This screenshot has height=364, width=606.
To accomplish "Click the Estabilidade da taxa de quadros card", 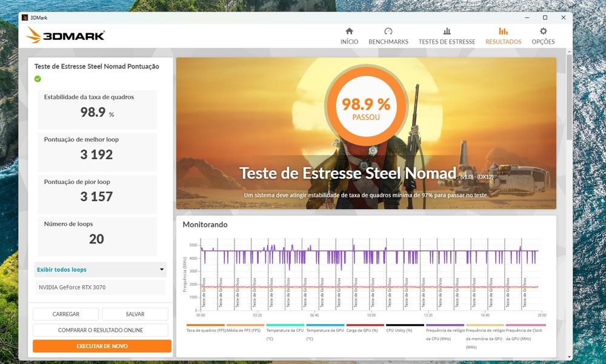I will pyautogui.click(x=97, y=110).
